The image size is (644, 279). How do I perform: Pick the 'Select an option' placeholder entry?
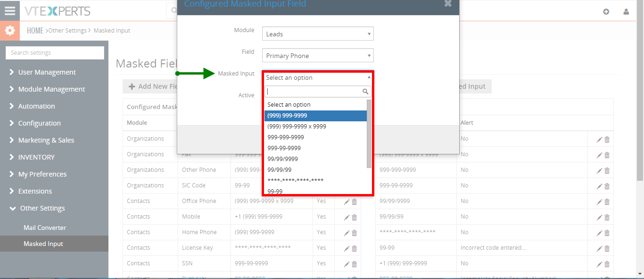315,105
